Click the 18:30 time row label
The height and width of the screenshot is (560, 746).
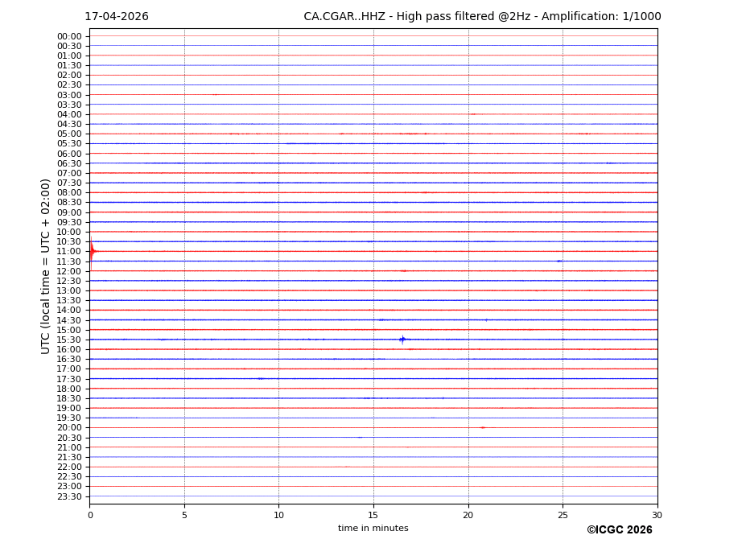(x=68, y=398)
